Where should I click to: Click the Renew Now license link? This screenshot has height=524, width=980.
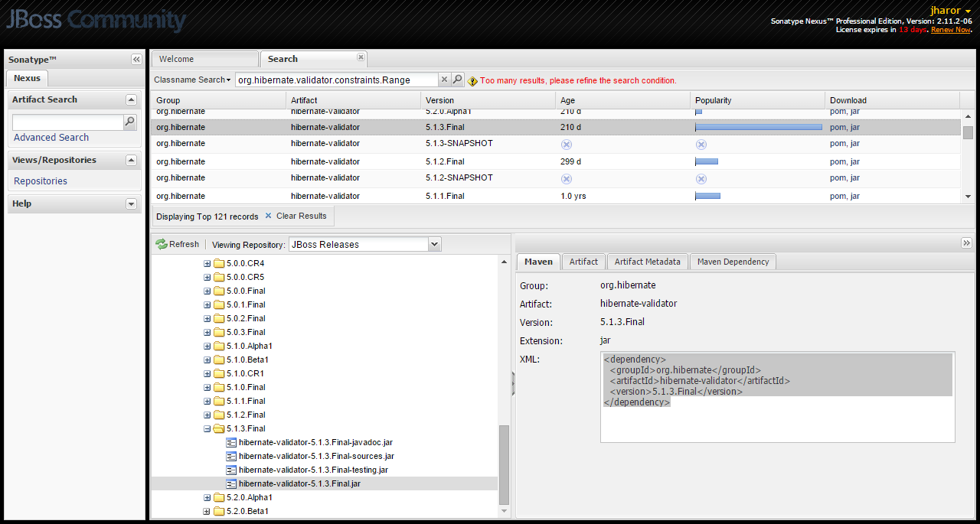coord(951,30)
